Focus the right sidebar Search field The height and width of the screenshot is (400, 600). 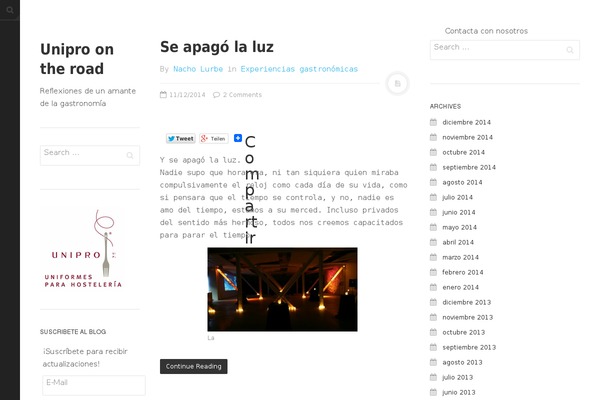tap(505, 50)
